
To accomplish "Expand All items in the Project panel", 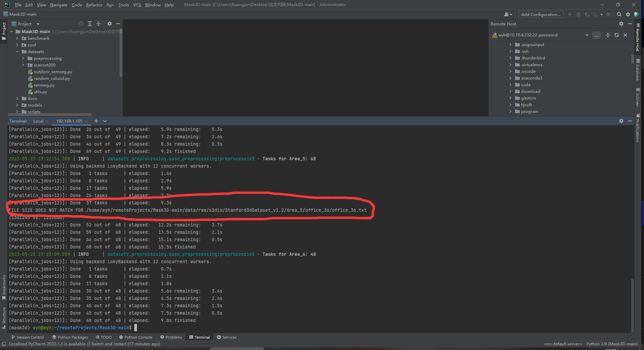I will (x=90, y=24).
